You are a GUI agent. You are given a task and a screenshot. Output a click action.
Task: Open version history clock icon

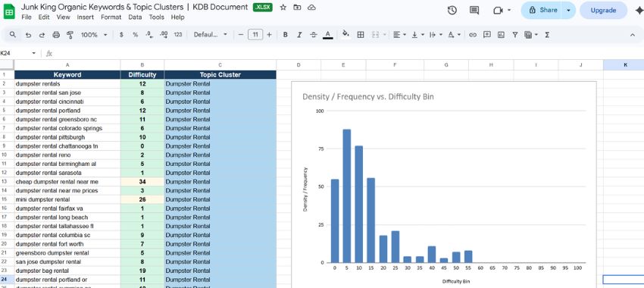point(452,11)
